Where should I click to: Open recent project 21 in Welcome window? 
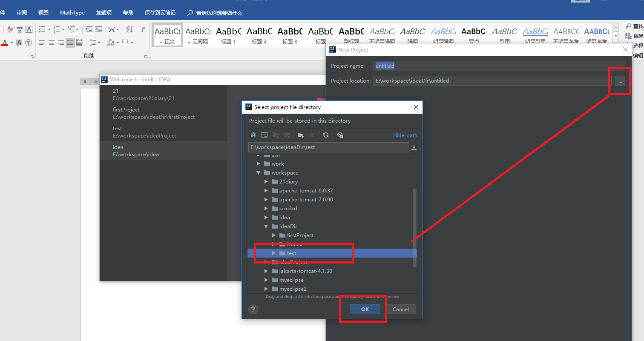pos(164,95)
